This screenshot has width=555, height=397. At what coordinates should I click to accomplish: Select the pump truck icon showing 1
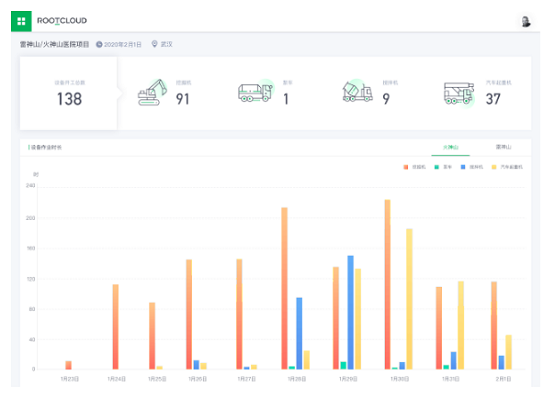point(256,93)
